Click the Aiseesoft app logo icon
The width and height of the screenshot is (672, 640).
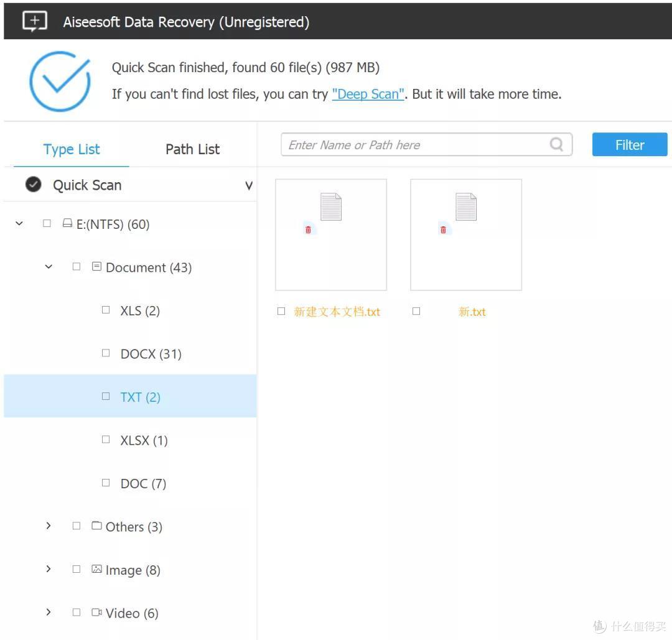35,21
